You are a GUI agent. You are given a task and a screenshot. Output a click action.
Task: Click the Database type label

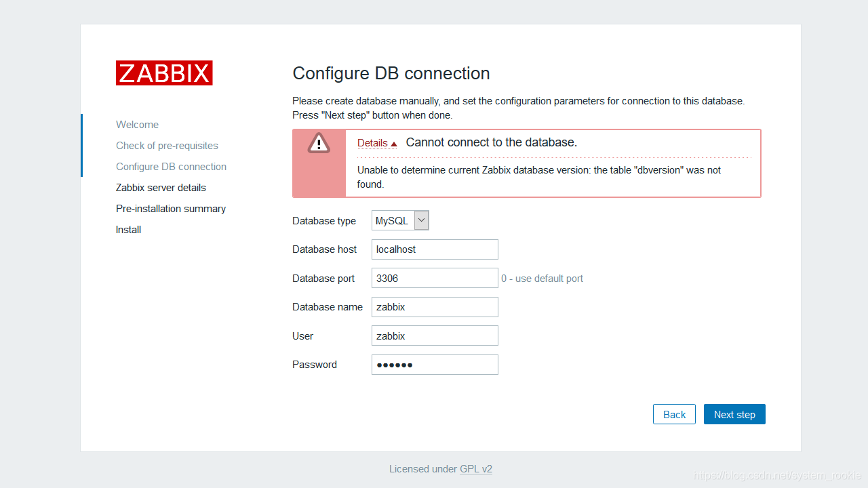pyautogui.click(x=324, y=221)
